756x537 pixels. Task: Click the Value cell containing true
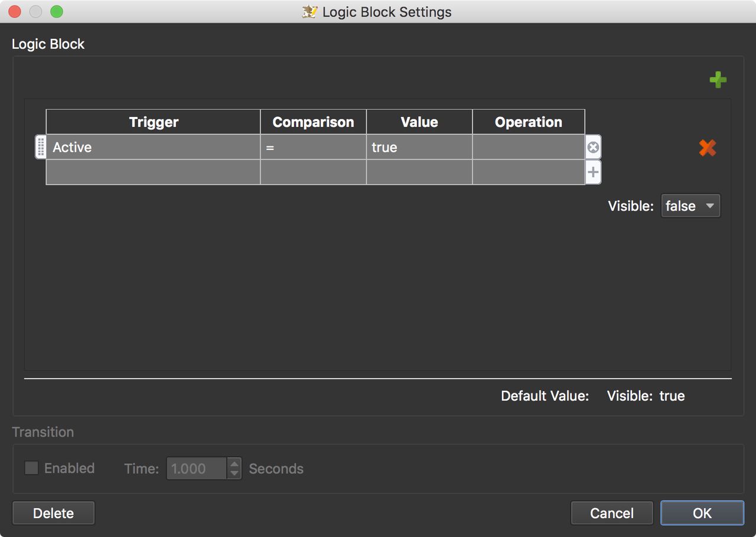click(x=419, y=147)
